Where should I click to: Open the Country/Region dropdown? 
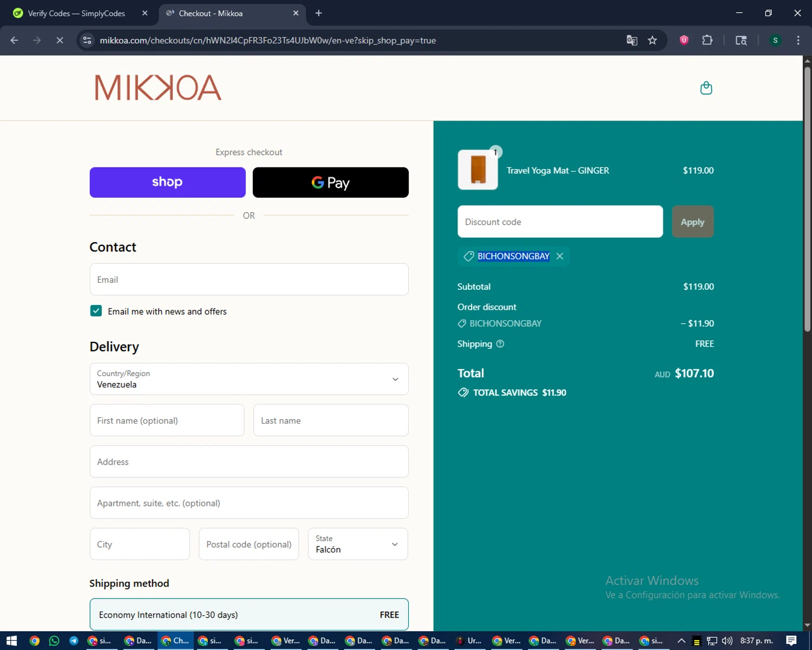(x=249, y=379)
